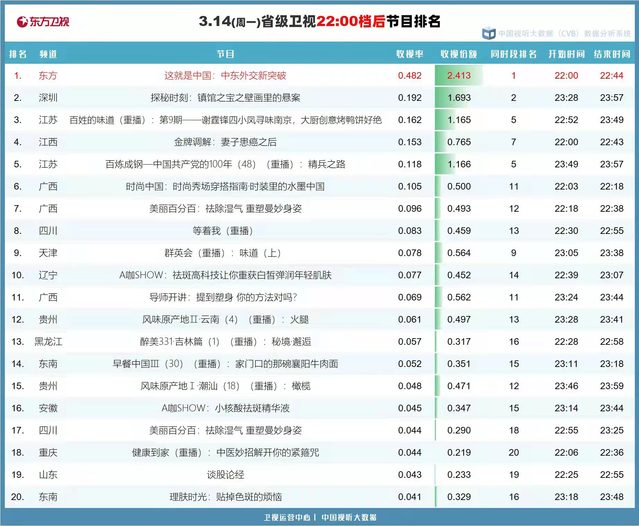This screenshot has height=526, width=639.
Task: Click the 收视份额 column header
Action: 459,54
